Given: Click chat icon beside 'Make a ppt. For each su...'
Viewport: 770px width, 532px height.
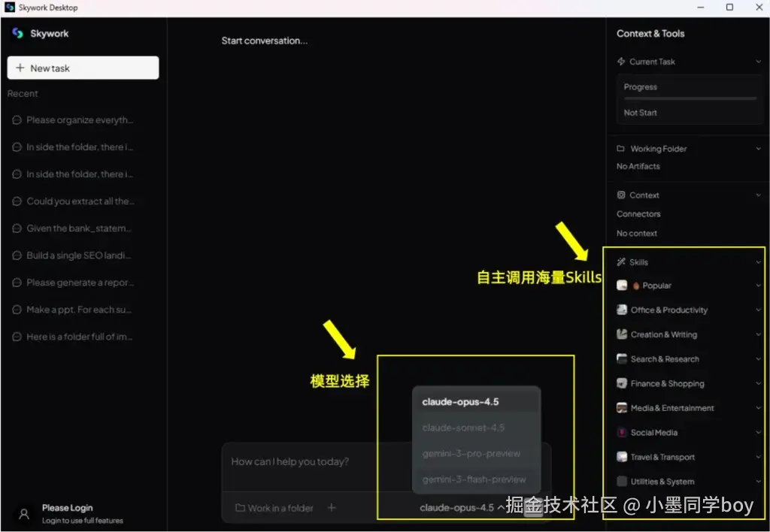Looking at the screenshot, I should pyautogui.click(x=17, y=310).
